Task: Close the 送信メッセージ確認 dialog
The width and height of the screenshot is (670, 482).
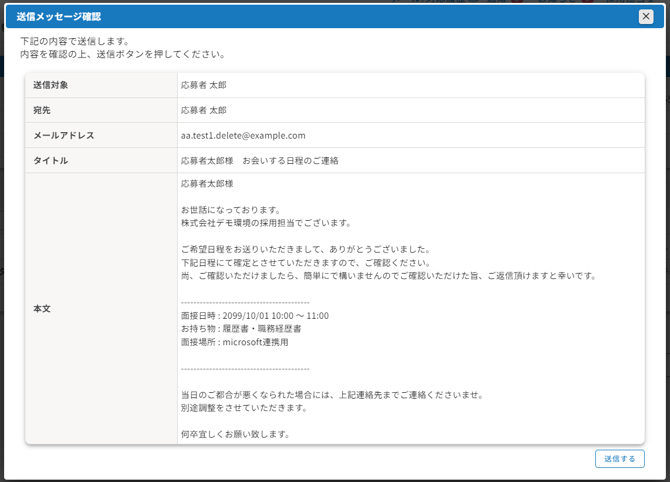Action: pyautogui.click(x=646, y=16)
